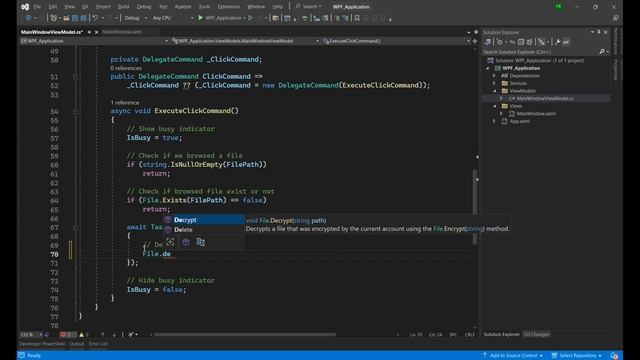
Task: Go to next issue down arrow
Action: point(114,335)
